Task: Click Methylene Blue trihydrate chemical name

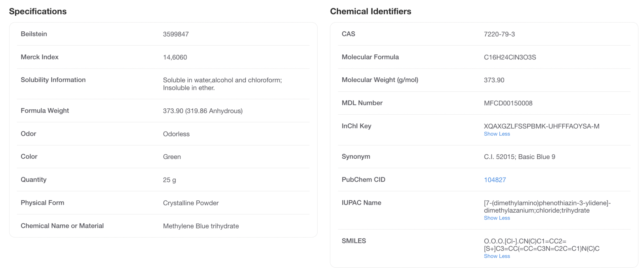Action: click(x=201, y=226)
